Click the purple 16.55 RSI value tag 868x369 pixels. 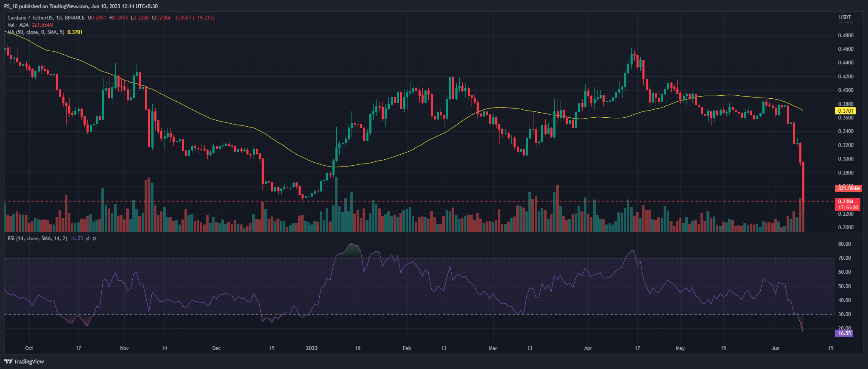pyautogui.click(x=844, y=333)
